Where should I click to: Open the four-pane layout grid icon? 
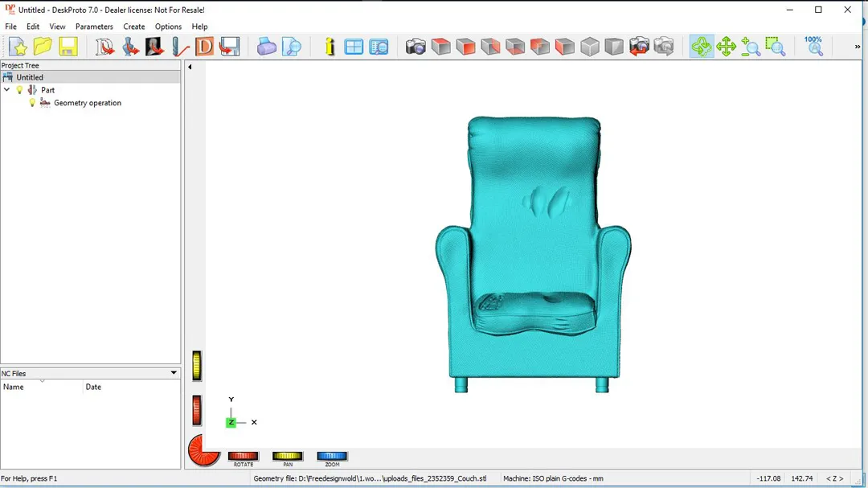pyautogui.click(x=353, y=47)
